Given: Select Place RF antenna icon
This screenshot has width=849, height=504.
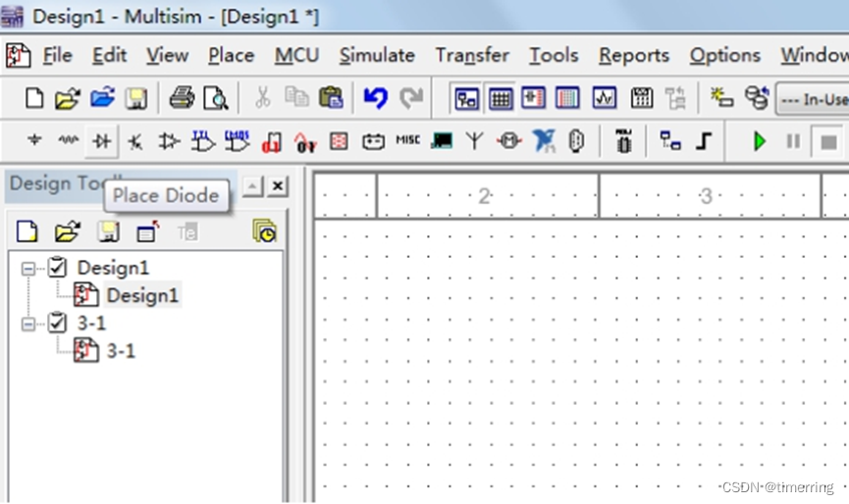Looking at the screenshot, I should tap(475, 141).
